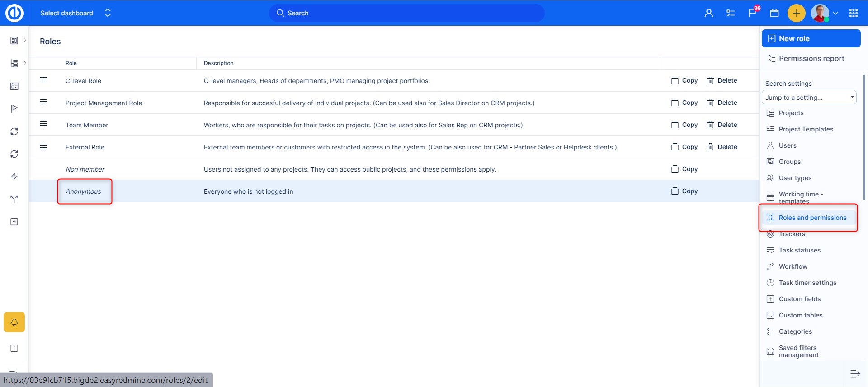Click the New role button
This screenshot has width=868, height=387.
point(811,38)
